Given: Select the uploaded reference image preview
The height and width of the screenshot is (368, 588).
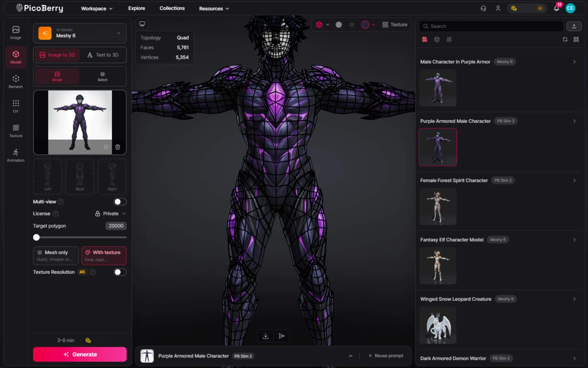Looking at the screenshot, I should click(80, 122).
